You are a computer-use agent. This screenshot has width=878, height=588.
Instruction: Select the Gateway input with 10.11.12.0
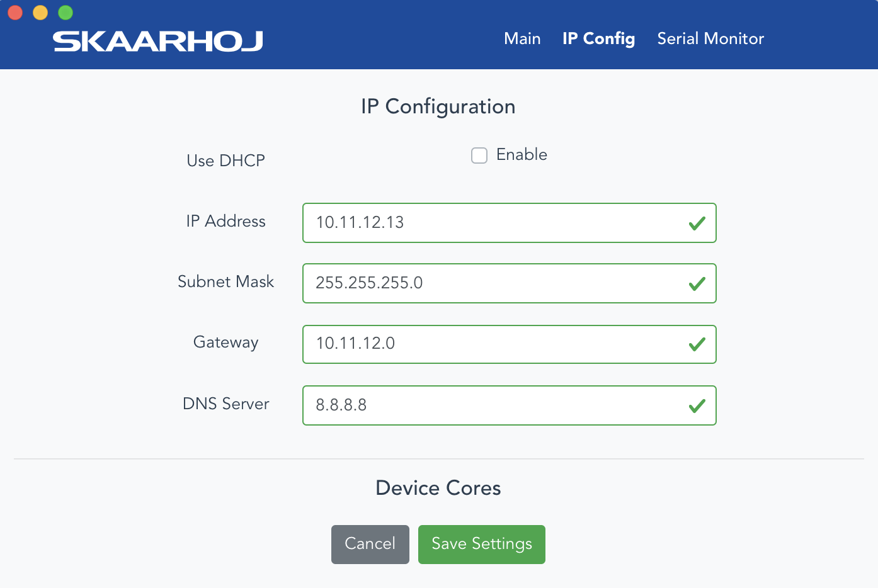510,344
